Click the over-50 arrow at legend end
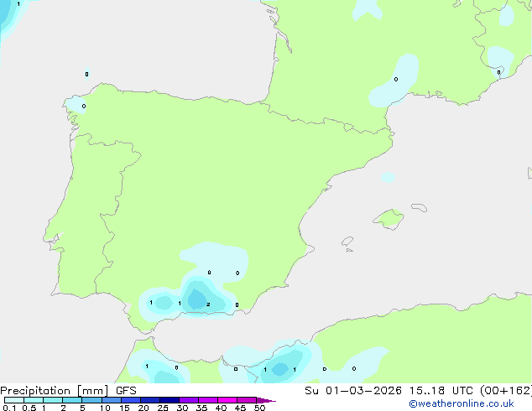532x411 pixels. (266, 400)
